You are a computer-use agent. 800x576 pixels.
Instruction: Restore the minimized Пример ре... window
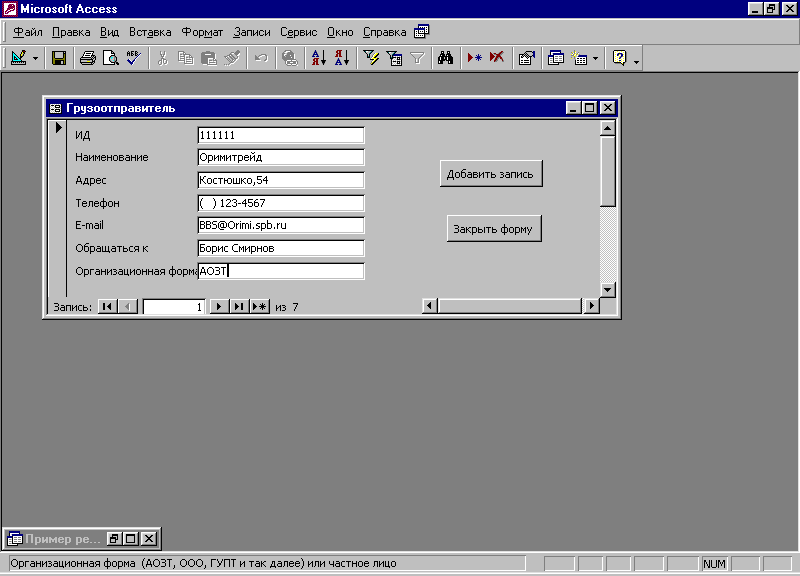(x=114, y=538)
